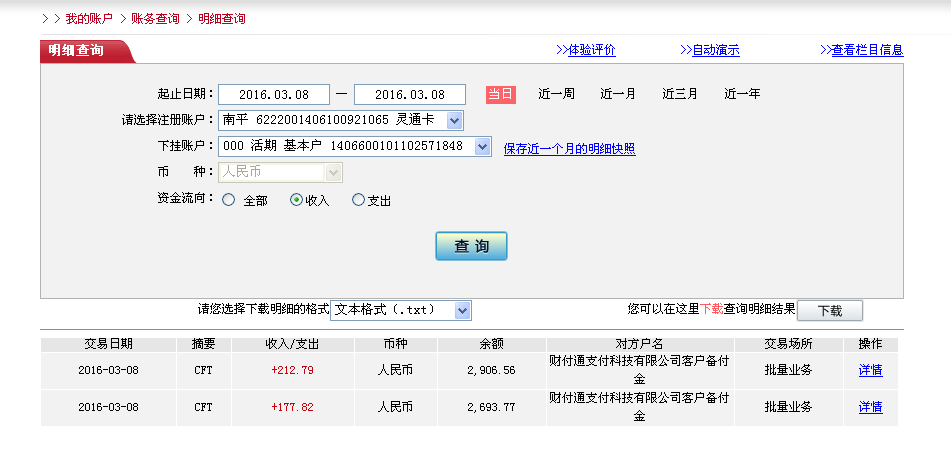This screenshot has height=465, width=951.
Task: Choose the 当日 date range
Action: coord(500,94)
